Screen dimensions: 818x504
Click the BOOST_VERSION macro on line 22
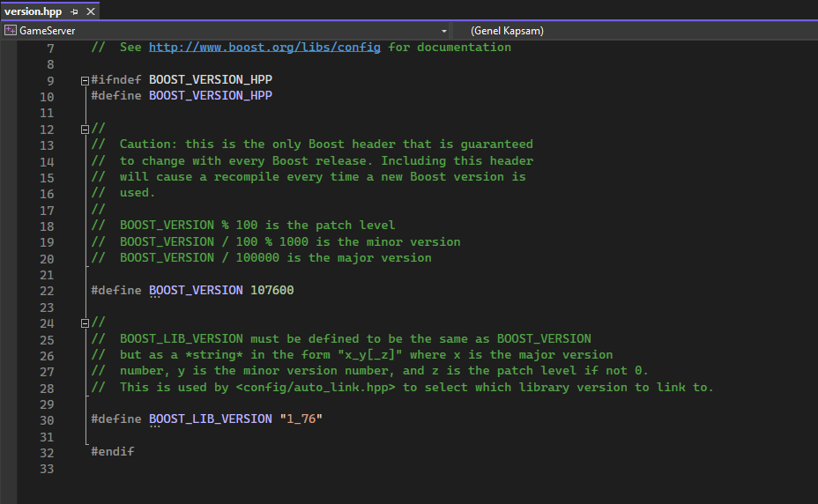[x=196, y=290]
